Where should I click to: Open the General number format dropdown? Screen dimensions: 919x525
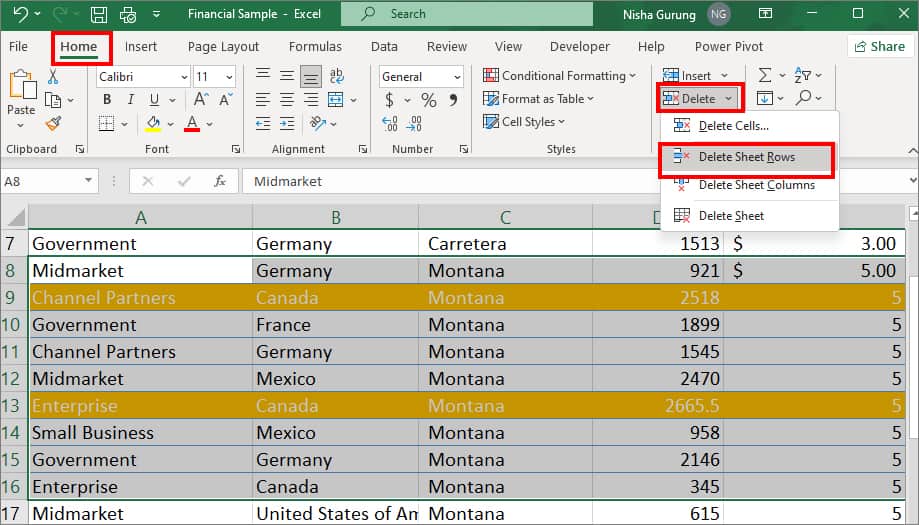(x=457, y=77)
